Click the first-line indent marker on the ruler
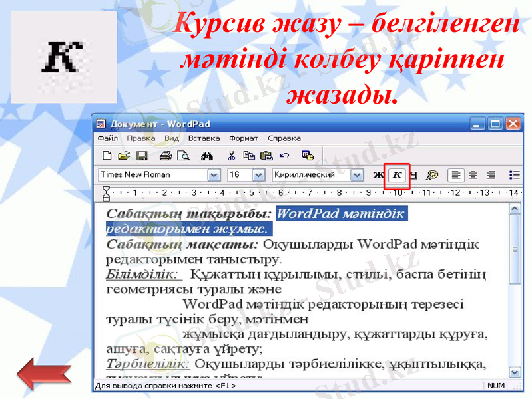 pyautogui.click(x=106, y=188)
